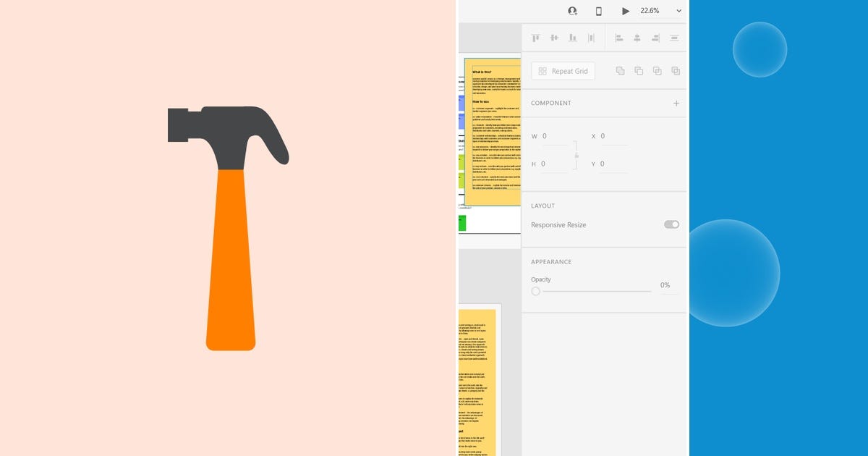Add a new Component with the plus
Viewport: 868px width, 456px height.
coord(676,103)
